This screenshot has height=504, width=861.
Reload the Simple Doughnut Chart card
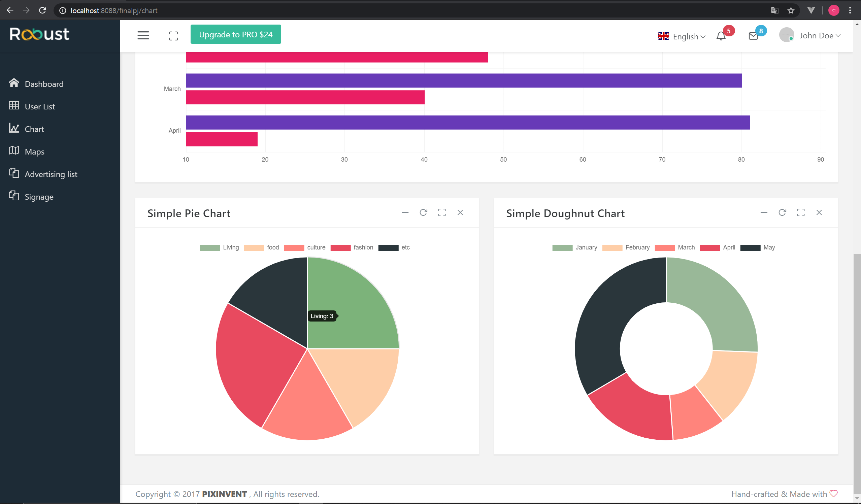783,212
